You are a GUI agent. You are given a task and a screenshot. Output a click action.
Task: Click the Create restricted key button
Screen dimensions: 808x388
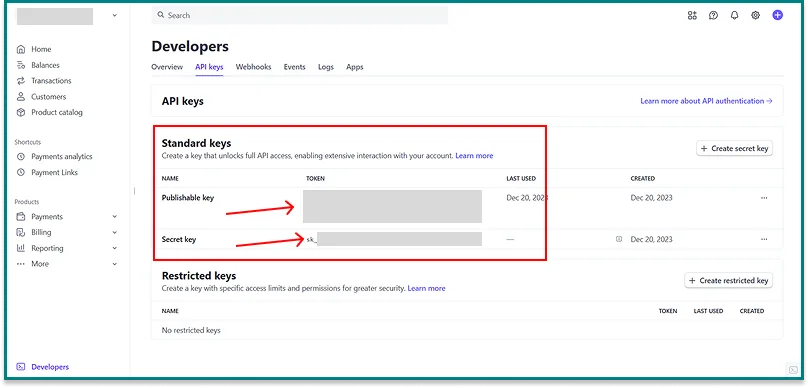[x=729, y=281]
